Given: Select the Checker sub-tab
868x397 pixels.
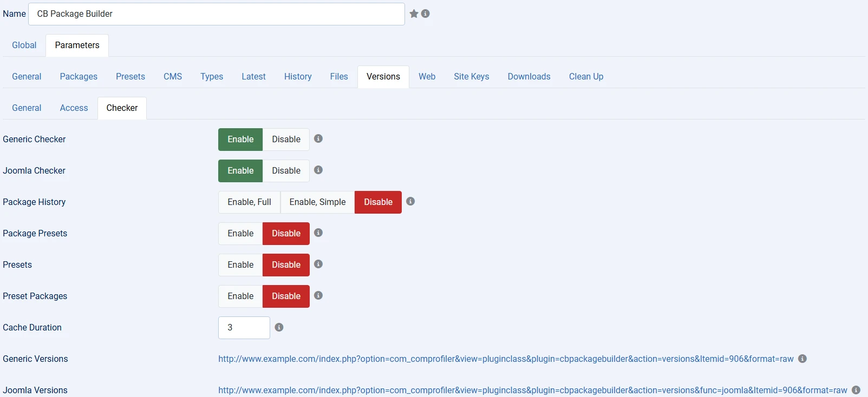Looking at the screenshot, I should pyautogui.click(x=122, y=108).
